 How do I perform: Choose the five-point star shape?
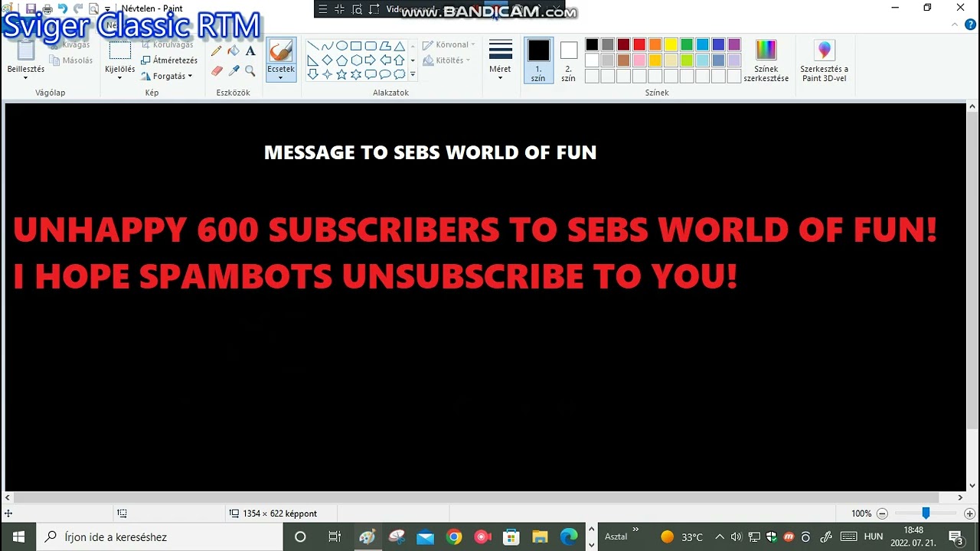click(341, 75)
